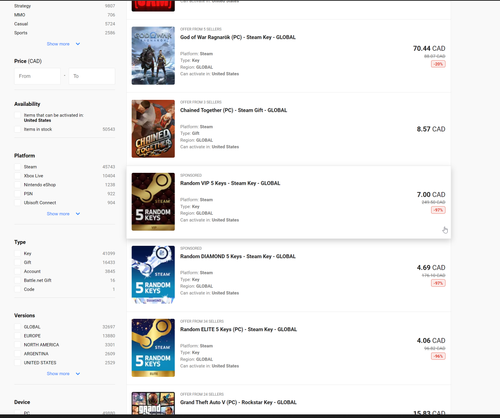Screen dimensions: 500x418
Task: Open the Grand Theft Auto V cover thumbnail
Action: [153, 403]
